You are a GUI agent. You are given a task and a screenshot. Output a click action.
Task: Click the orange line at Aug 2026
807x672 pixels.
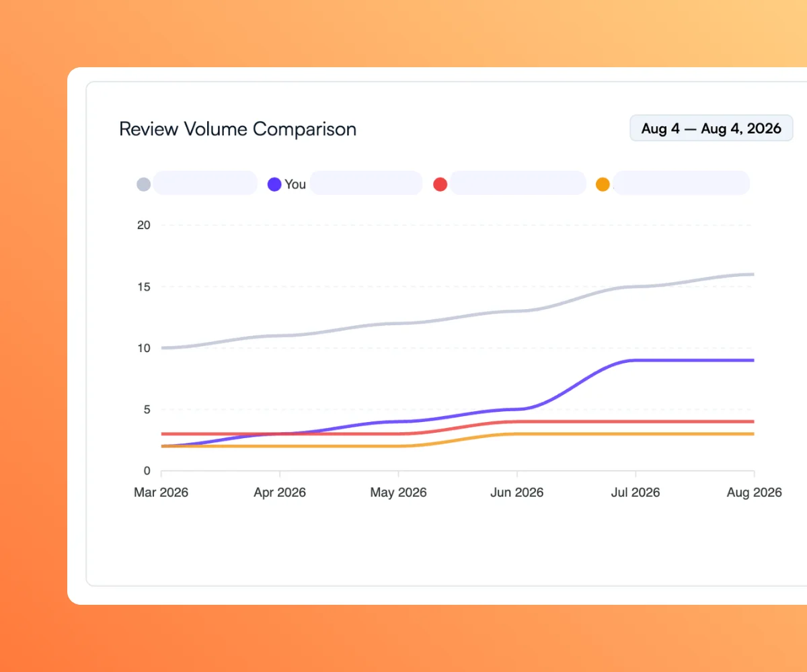[753, 434]
